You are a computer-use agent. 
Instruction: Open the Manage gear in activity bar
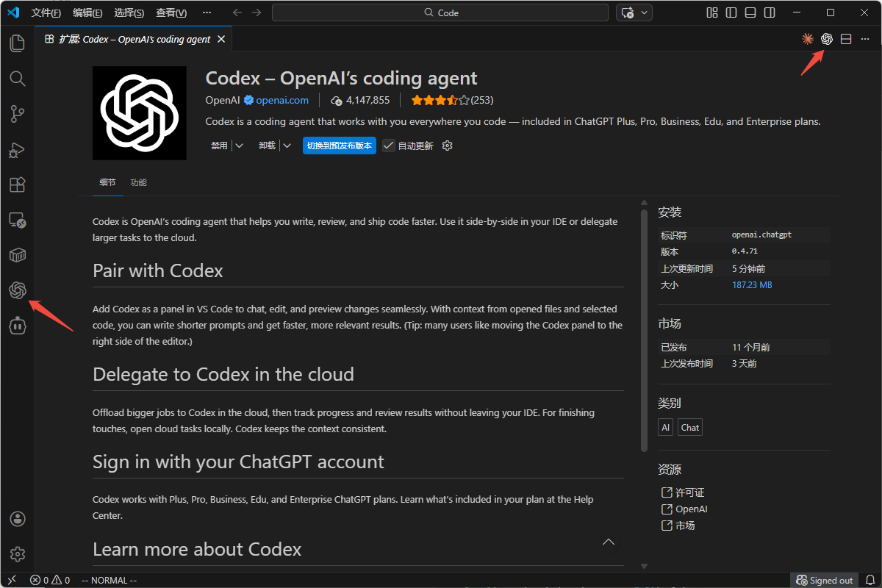pos(18,554)
